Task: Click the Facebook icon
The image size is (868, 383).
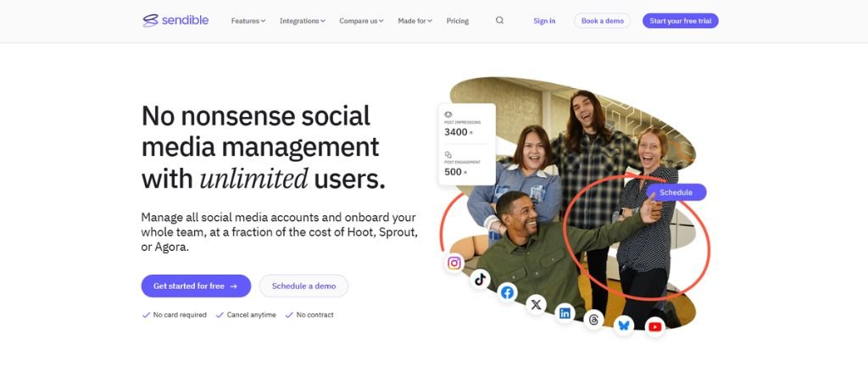Action: click(x=507, y=292)
